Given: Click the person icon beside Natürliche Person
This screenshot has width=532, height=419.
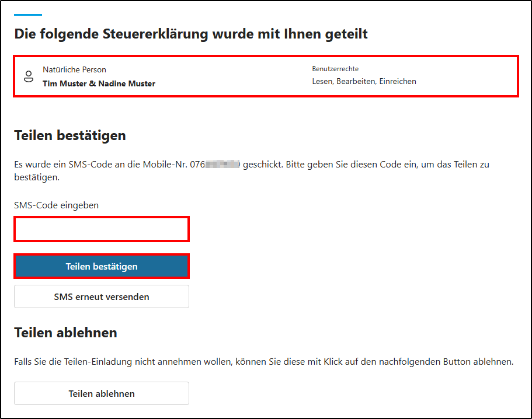Looking at the screenshot, I should [28, 76].
